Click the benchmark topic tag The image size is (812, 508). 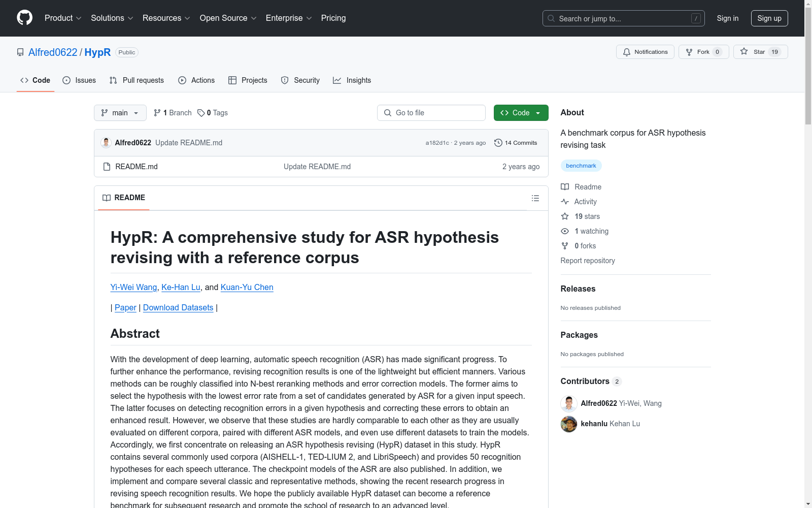click(x=581, y=166)
